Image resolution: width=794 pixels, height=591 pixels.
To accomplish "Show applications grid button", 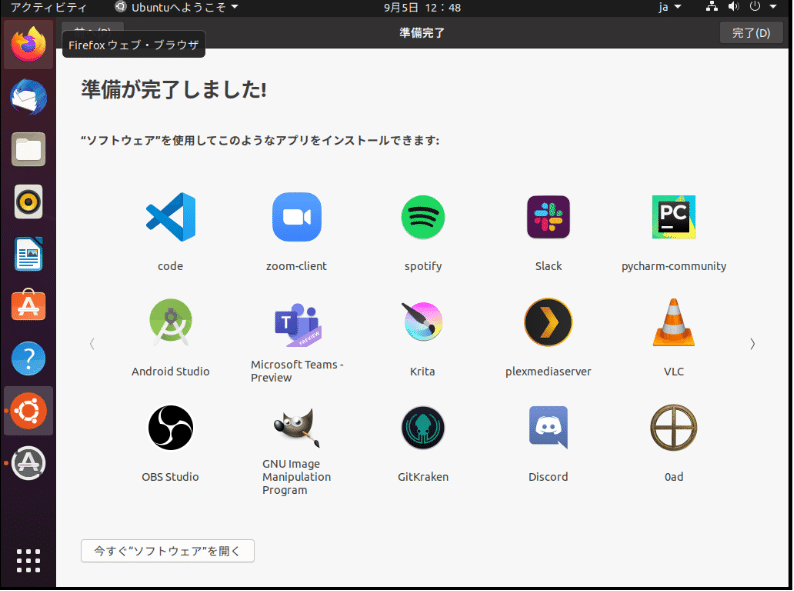I will 28,561.
